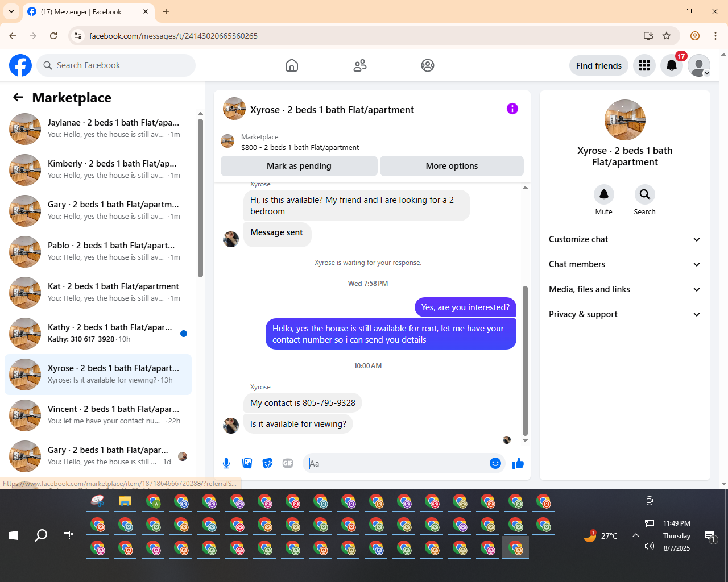This screenshot has width=728, height=582.
Task: Attach a photo using the image icon
Action: point(247,463)
